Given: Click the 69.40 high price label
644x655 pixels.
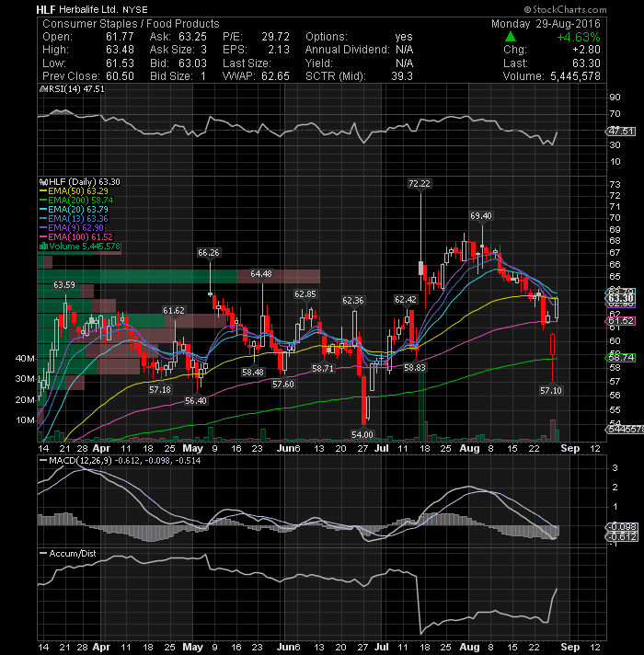Looking at the screenshot, I should (481, 216).
